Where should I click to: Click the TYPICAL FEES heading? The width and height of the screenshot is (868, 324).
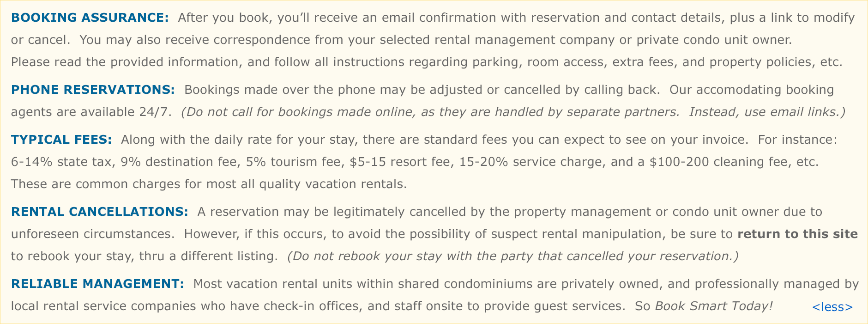[x=61, y=140]
